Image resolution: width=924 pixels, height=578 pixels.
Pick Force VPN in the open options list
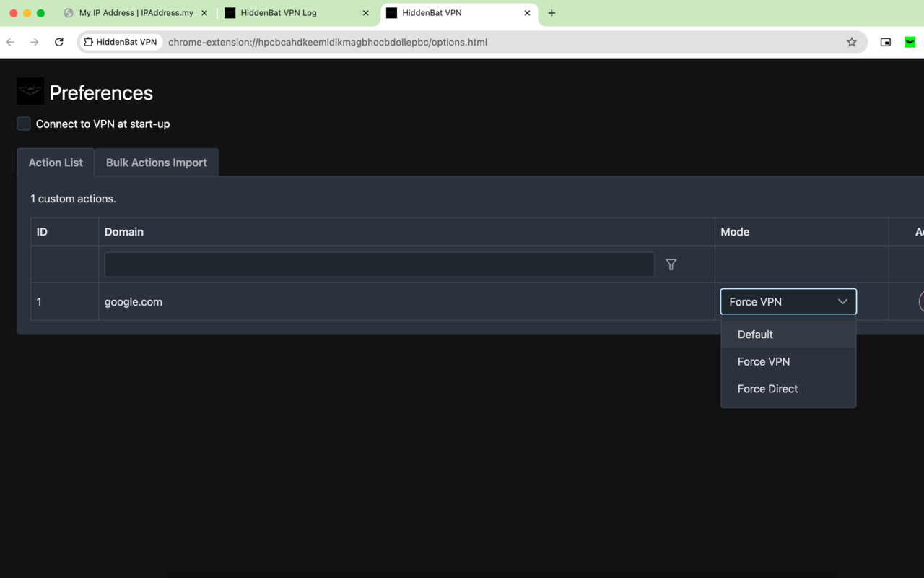[x=788, y=361]
